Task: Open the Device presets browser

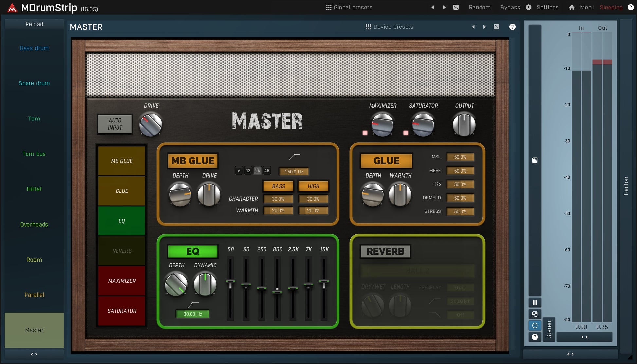Action: click(x=390, y=27)
